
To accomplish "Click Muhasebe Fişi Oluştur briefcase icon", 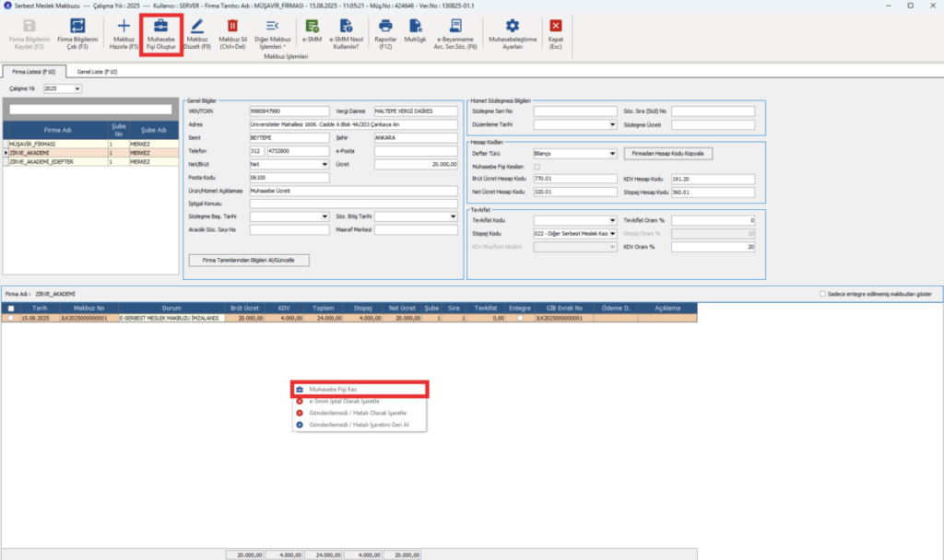I will click(x=160, y=26).
